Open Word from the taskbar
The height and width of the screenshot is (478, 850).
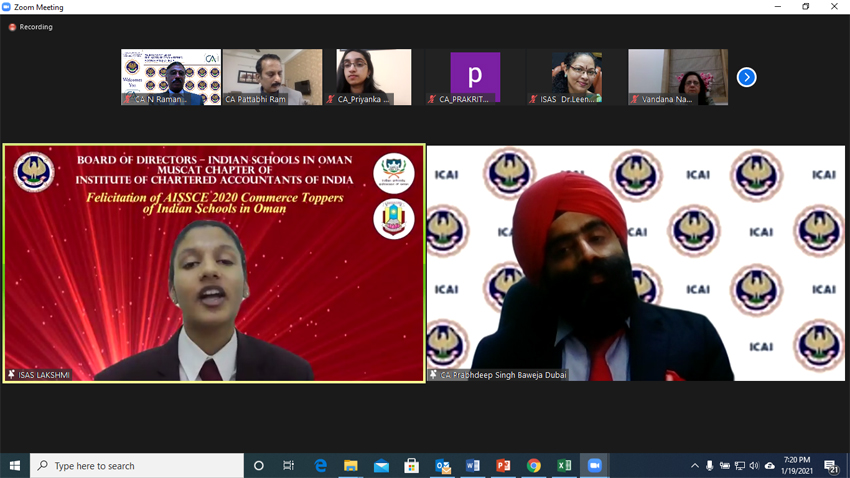(x=473, y=466)
